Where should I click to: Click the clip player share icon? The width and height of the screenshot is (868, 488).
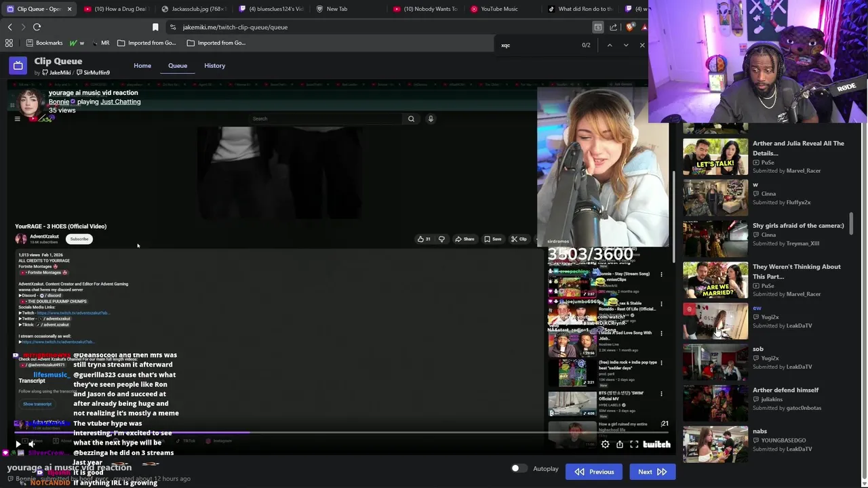pyautogui.click(x=620, y=445)
